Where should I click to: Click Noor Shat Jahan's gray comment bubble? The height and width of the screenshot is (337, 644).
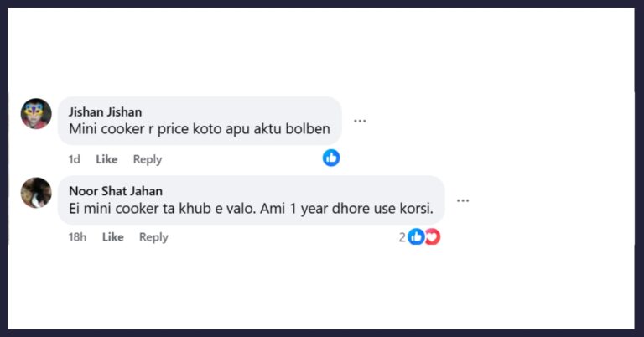click(252, 200)
